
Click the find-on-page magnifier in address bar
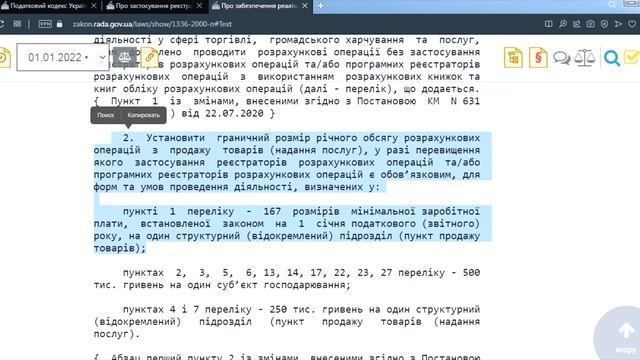point(563,24)
